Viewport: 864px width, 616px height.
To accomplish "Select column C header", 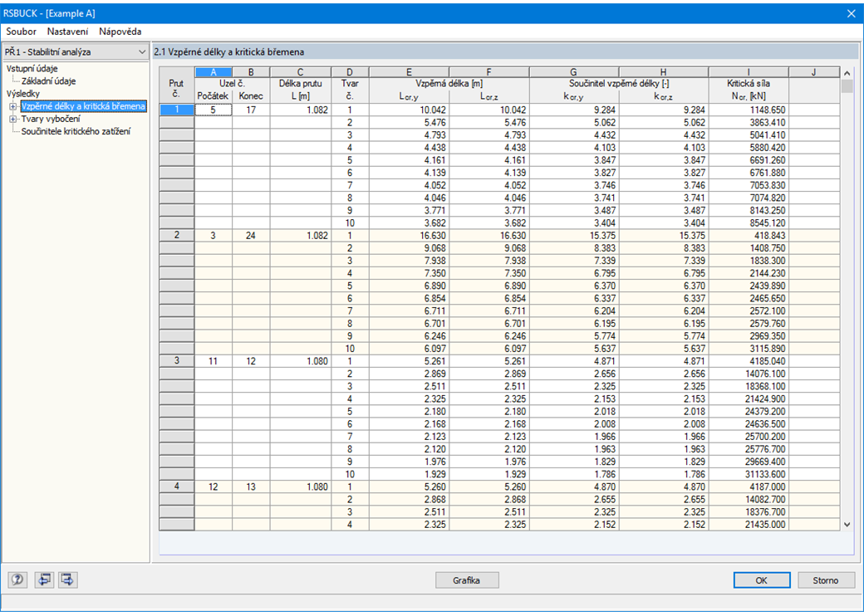I will click(x=300, y=72).
